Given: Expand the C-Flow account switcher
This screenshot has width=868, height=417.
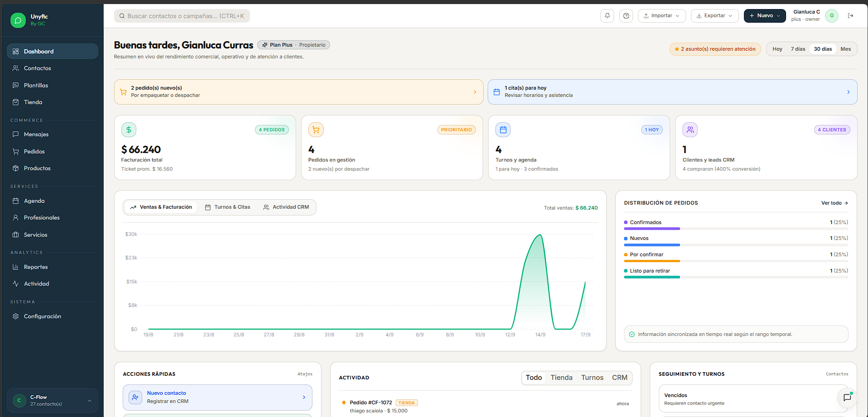Looking at the screenshot, I should tap(53, 401).
